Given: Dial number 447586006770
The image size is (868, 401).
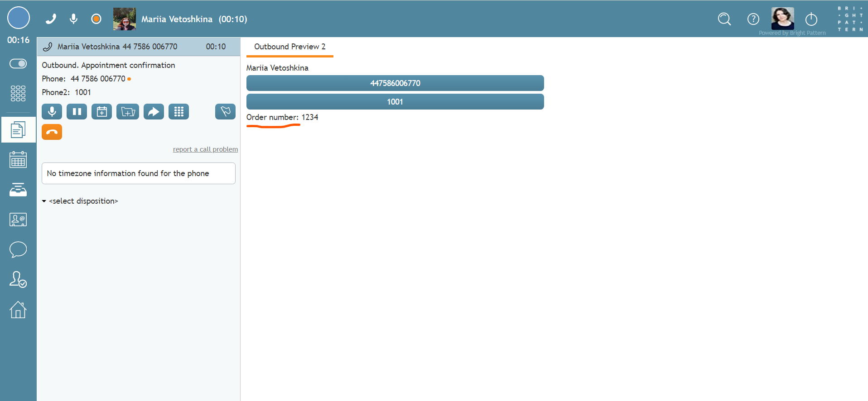Looking at the screenshot, I should coord(395,83).
